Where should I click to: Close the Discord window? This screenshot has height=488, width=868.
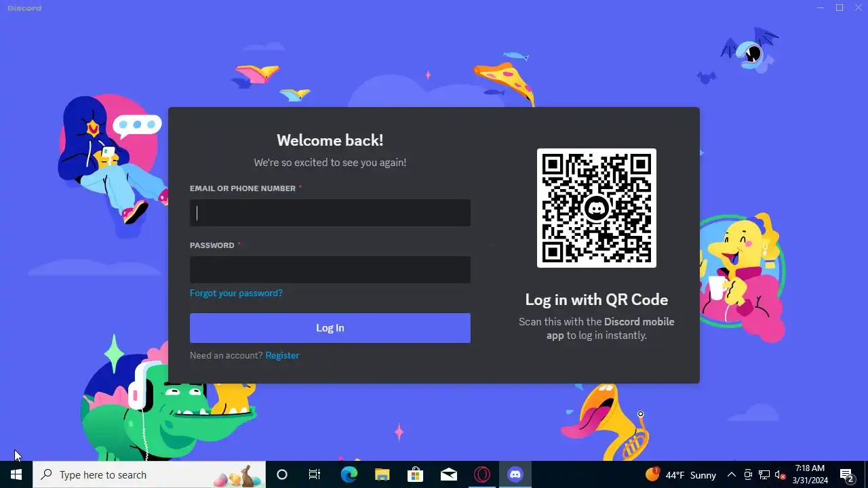[858, 7]
